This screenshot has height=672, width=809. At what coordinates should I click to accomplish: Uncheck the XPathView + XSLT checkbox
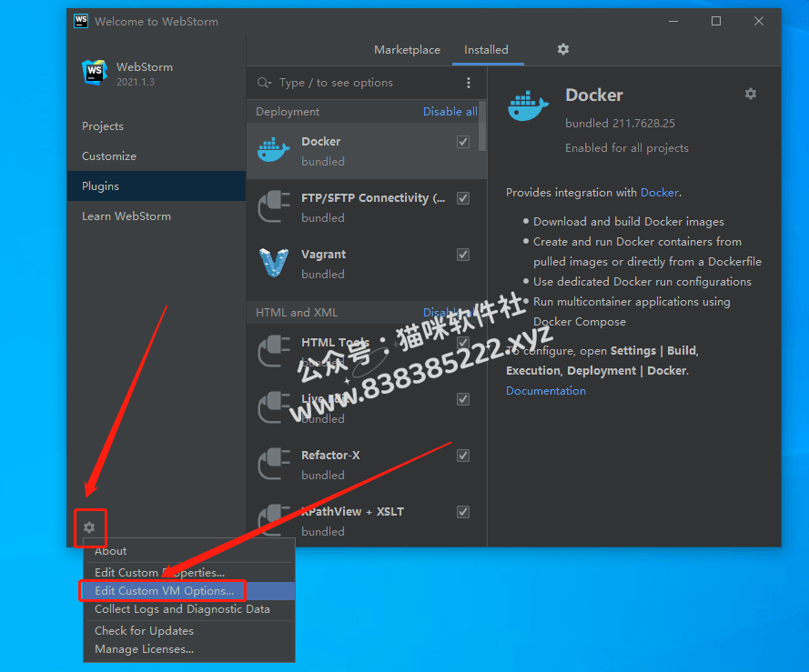coord(463,512)
